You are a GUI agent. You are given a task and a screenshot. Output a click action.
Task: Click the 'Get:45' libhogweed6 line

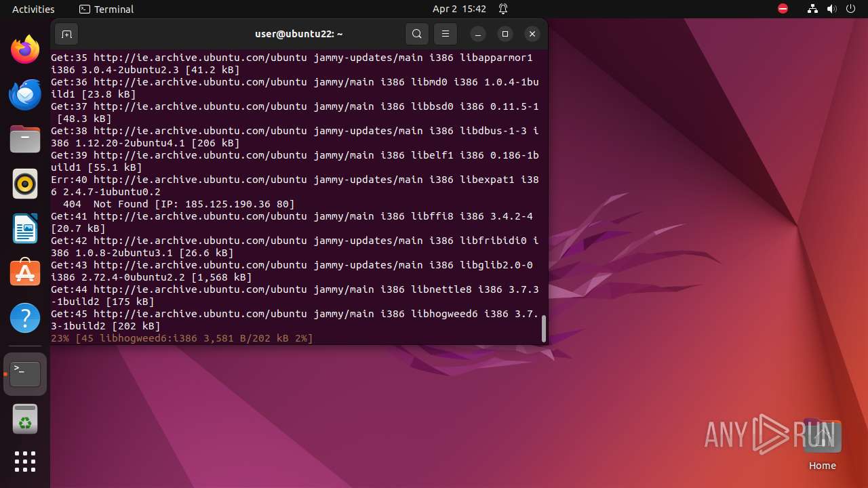pos(295,320)
